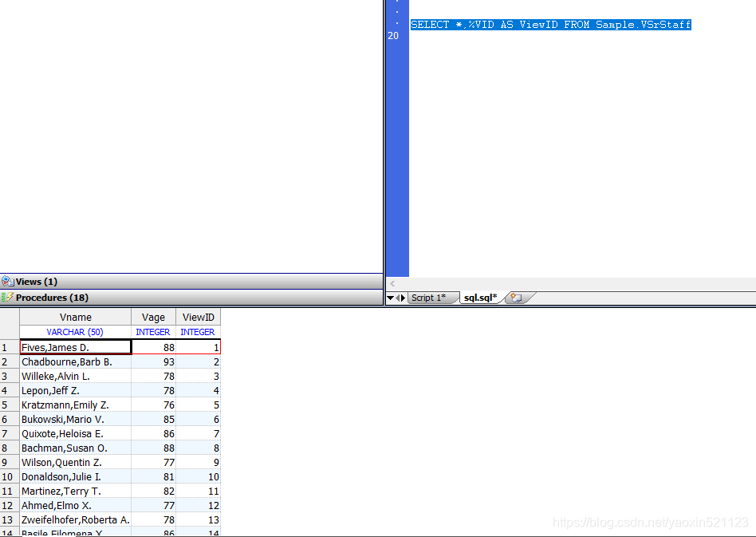The width and height of the screenshot is (756, 537).
Task: Select the cell Martinez,Terry T.
Action: (x=75, y=492)
